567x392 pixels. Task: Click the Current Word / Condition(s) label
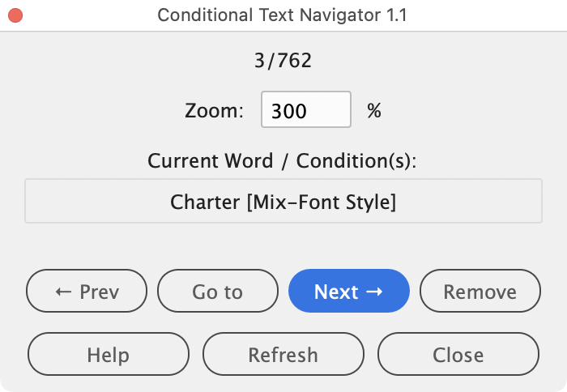pos(282,160)
